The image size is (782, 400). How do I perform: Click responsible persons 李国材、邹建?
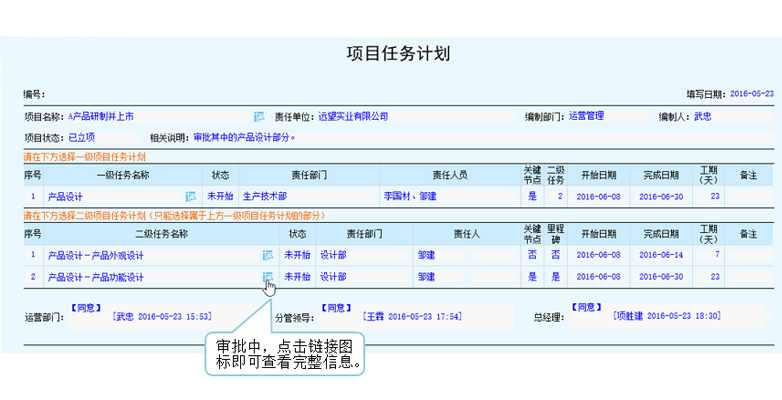(410, 197)
